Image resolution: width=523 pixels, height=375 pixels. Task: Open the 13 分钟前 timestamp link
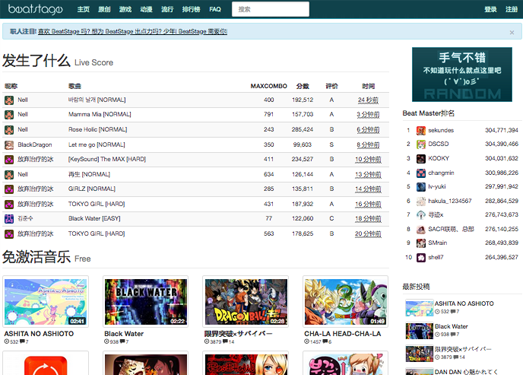click(x=368, y=174)
